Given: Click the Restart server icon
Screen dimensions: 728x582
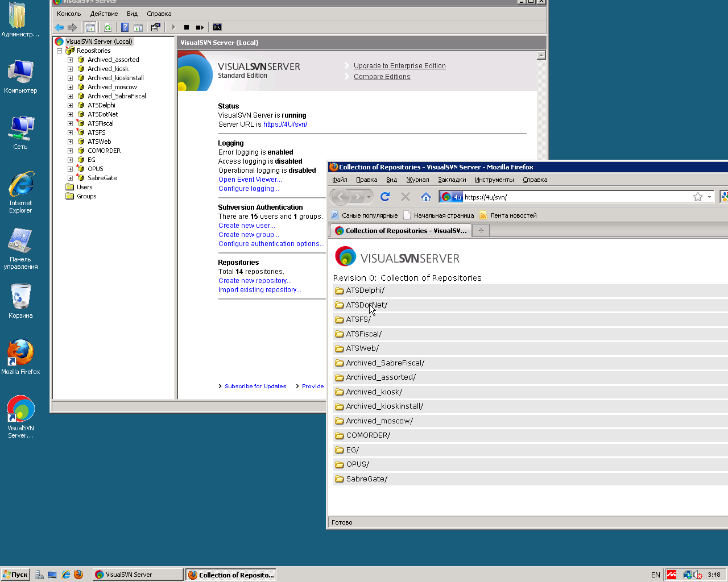Looking at the screenshot, I should 200,27.
